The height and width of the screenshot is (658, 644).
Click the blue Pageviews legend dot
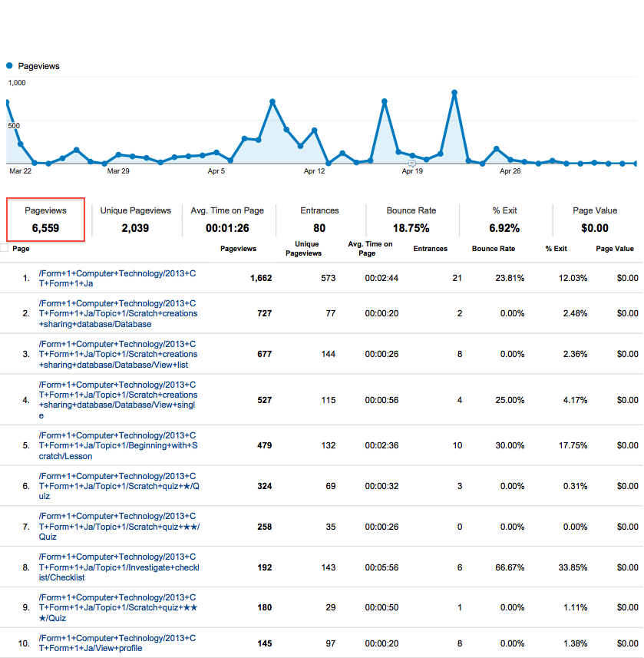(x=9, y=66)
